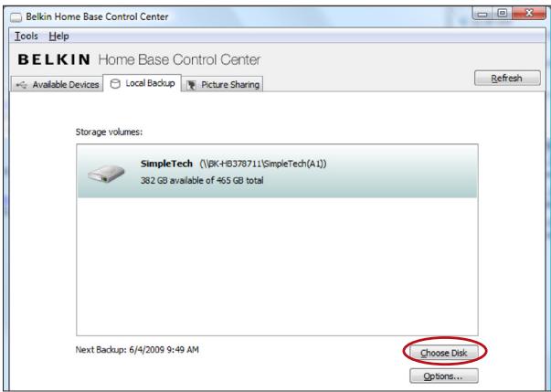Click the Storage volumes label
The height and width of the screenshot is (392, 551).
click(109, 132)
